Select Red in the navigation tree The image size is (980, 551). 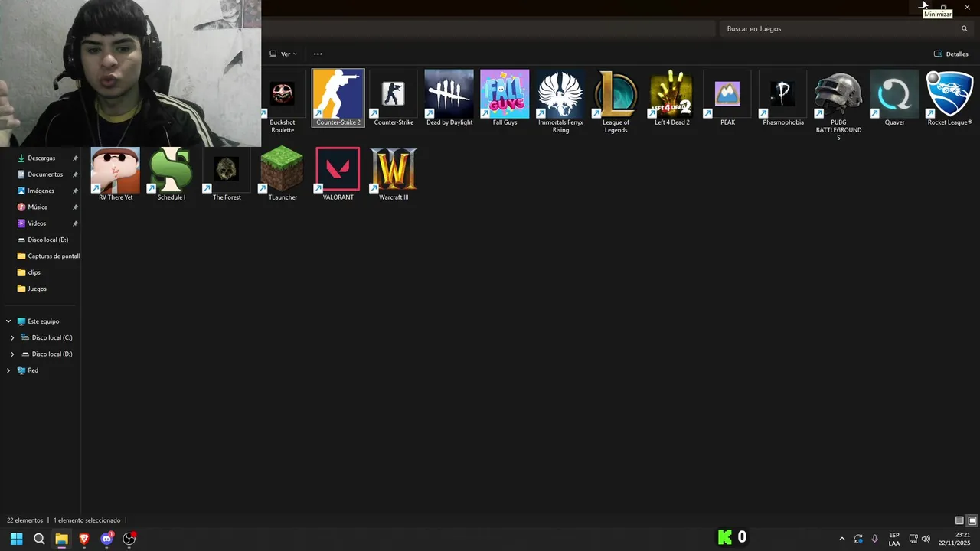coord(32,370)
